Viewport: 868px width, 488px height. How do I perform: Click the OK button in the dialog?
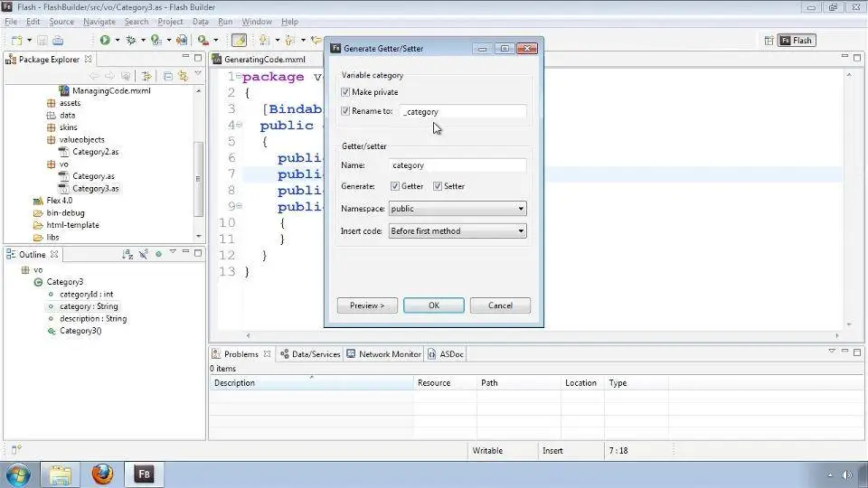(x=433, y=305)
